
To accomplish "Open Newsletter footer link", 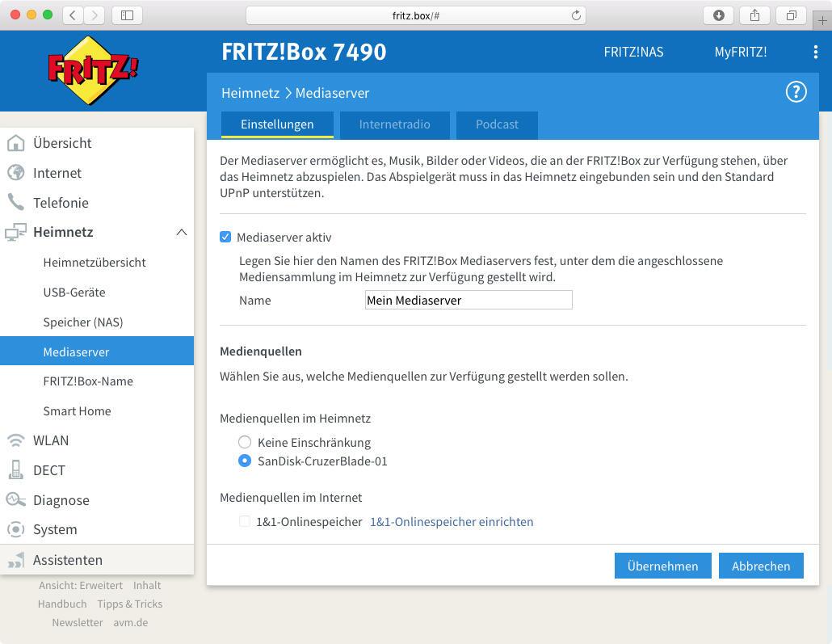I will pos(78,622).
